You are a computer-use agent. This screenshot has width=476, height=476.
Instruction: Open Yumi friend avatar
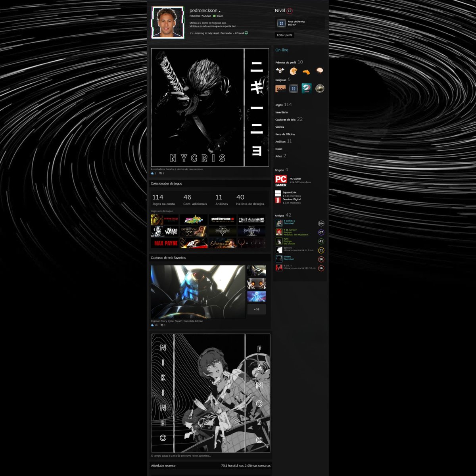(x=279, y=241)
